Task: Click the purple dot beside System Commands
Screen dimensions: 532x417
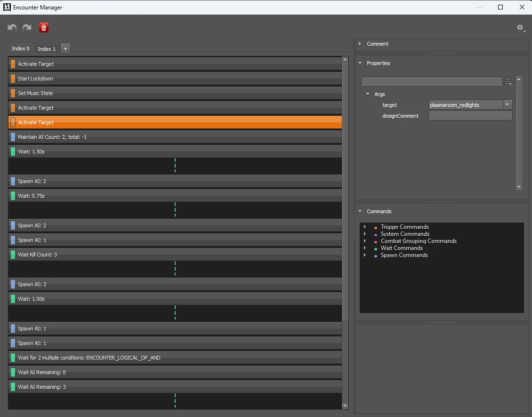Action: (x=376, y=235)
